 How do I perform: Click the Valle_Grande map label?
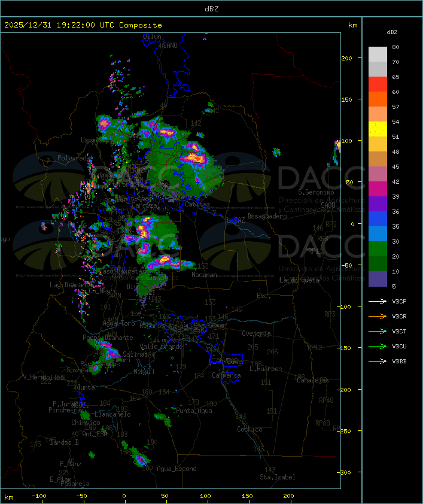162,347
